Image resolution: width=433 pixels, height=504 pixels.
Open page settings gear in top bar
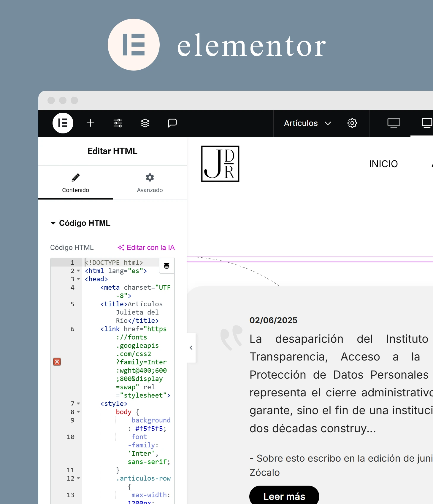[x=352, y=123]
